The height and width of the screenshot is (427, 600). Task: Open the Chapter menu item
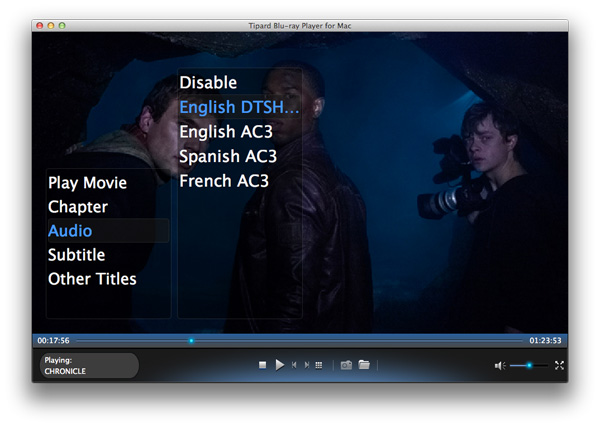[78, 207]
